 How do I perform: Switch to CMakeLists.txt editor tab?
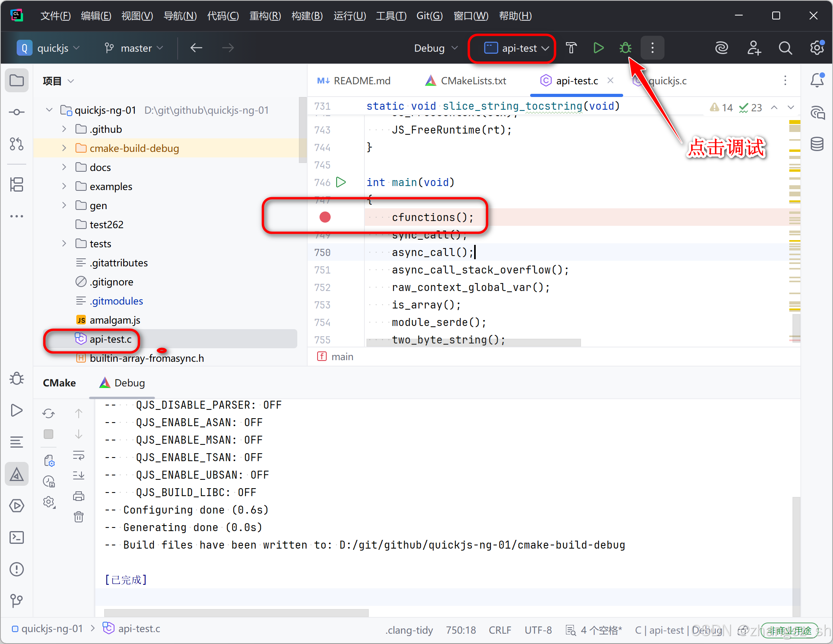pyautogui.click(x=466, y=81)
